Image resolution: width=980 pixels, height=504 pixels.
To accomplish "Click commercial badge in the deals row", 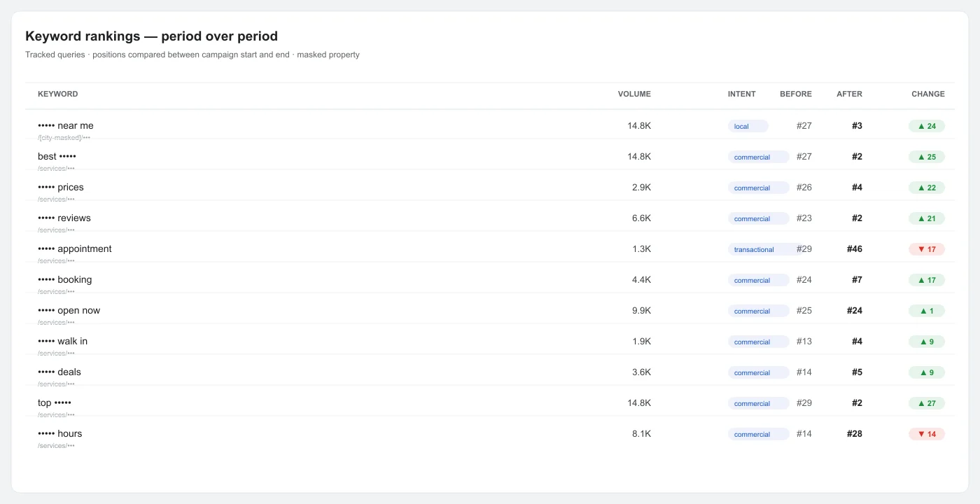I will 759,372.
